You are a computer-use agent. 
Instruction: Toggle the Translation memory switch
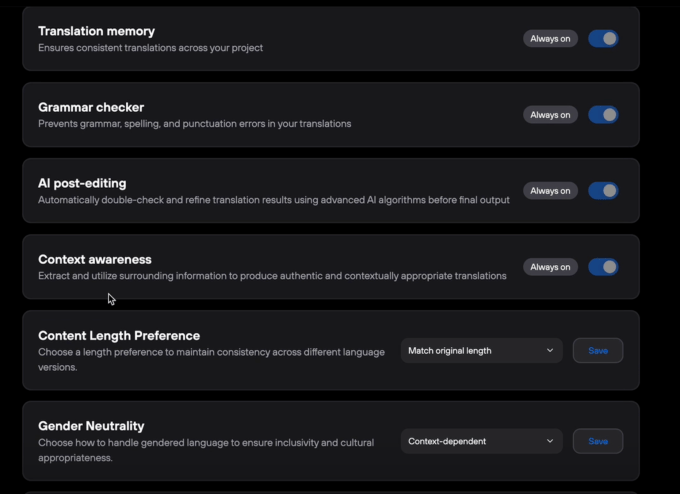[603, 39]
